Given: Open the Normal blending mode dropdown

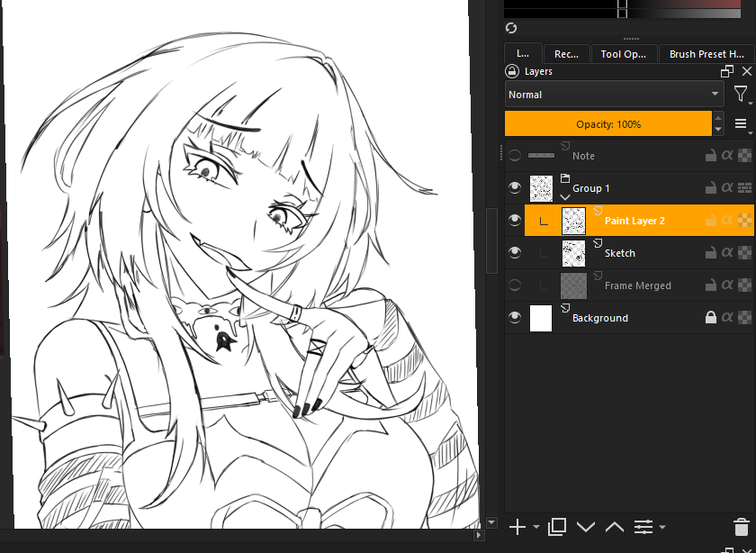Looking at the screenshot, I should (614, 94).
